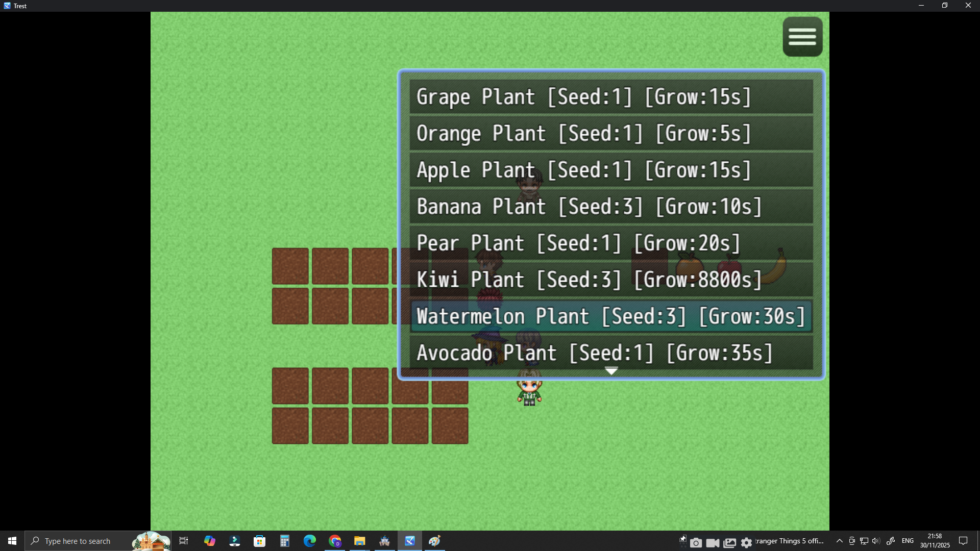Click the bottom-right soil plot tile
Screen dimensions: 980x551
(450, 425)
